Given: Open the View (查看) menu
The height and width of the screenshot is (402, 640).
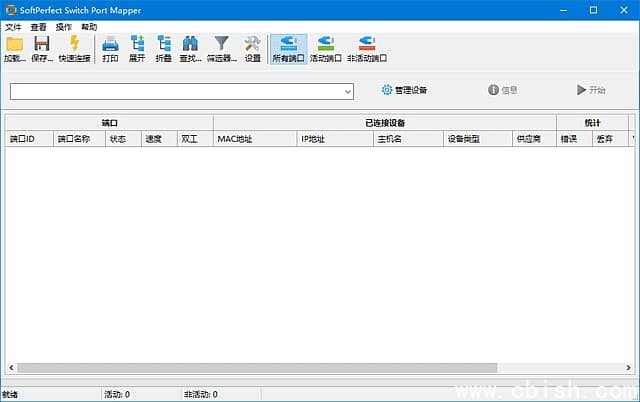Looking at the screenshot, I should tap(38, 27).
